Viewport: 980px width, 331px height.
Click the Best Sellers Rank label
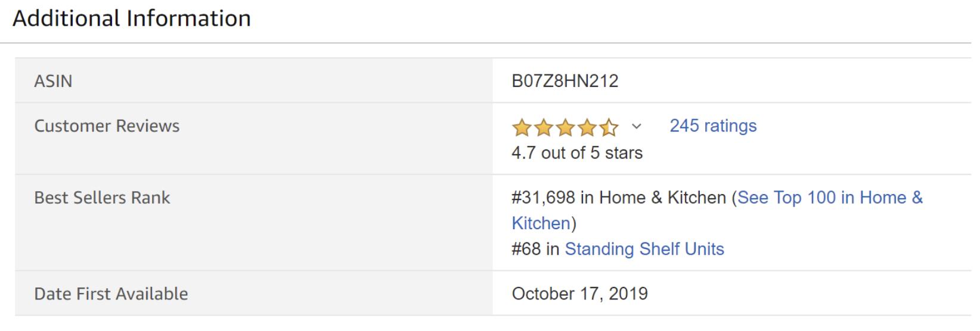tap(102, 198)
